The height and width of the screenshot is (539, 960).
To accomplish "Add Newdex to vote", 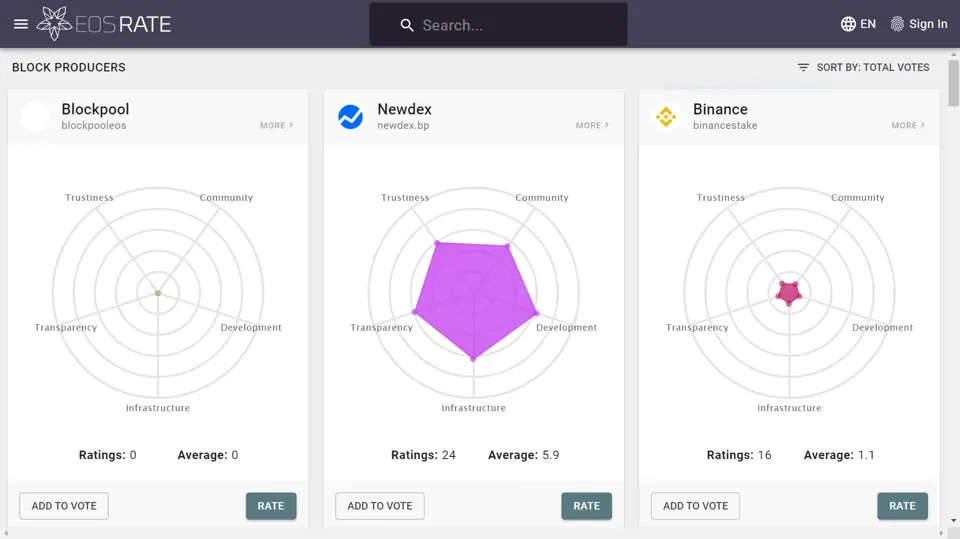I will click(x=380, y=506).
